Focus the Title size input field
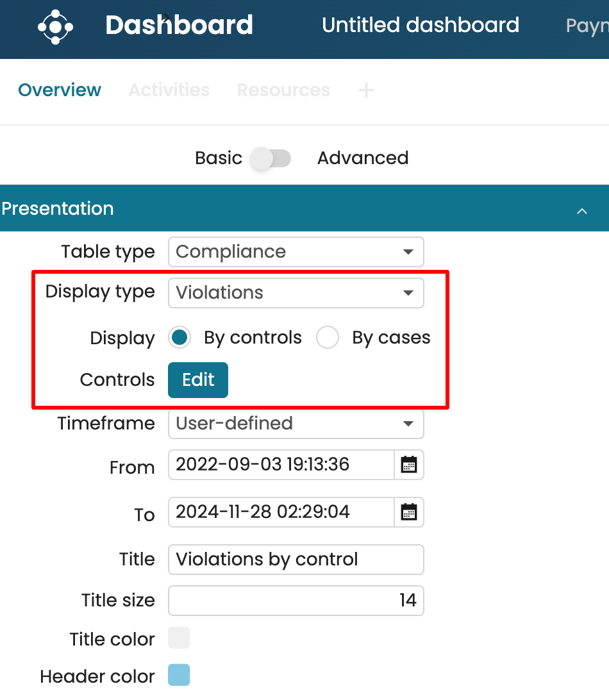Image resolution: width=609 pixels, height=700 pixels. [x=296, y=601]
